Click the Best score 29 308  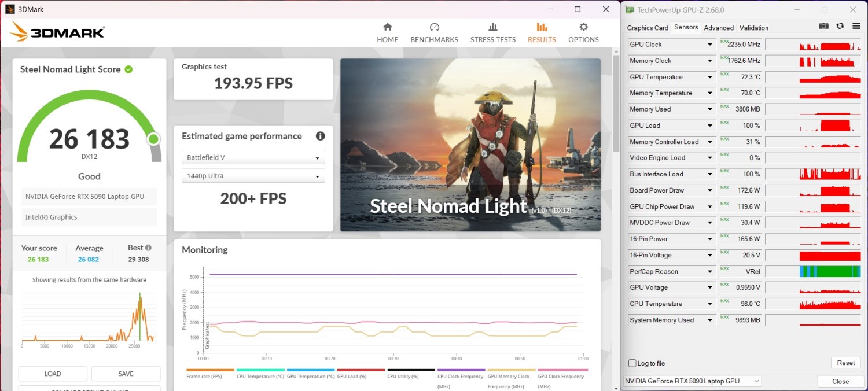click(139, 260)
